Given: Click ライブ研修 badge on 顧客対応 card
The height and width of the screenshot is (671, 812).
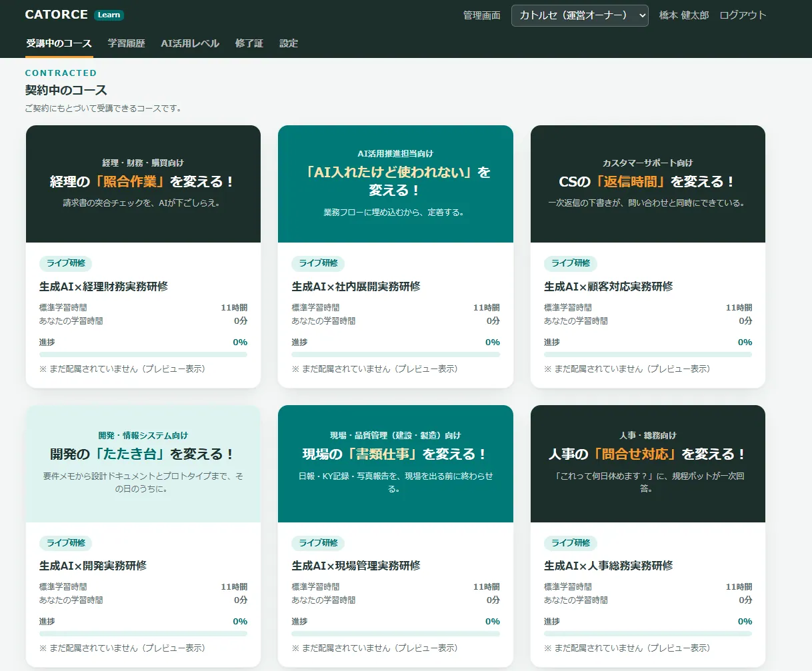Looking at the screenshot, I should pyautogui.click(x=571, y=263).
